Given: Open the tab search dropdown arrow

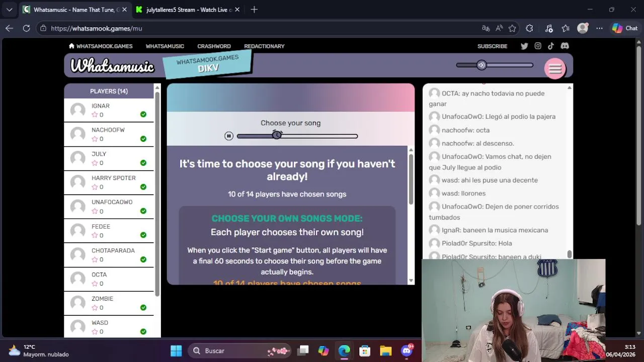Looking at the screenshot, I should (9, 10).
